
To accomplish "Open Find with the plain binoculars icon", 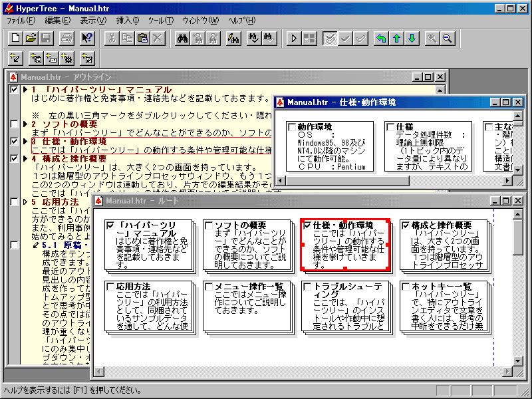I will 182,38.
